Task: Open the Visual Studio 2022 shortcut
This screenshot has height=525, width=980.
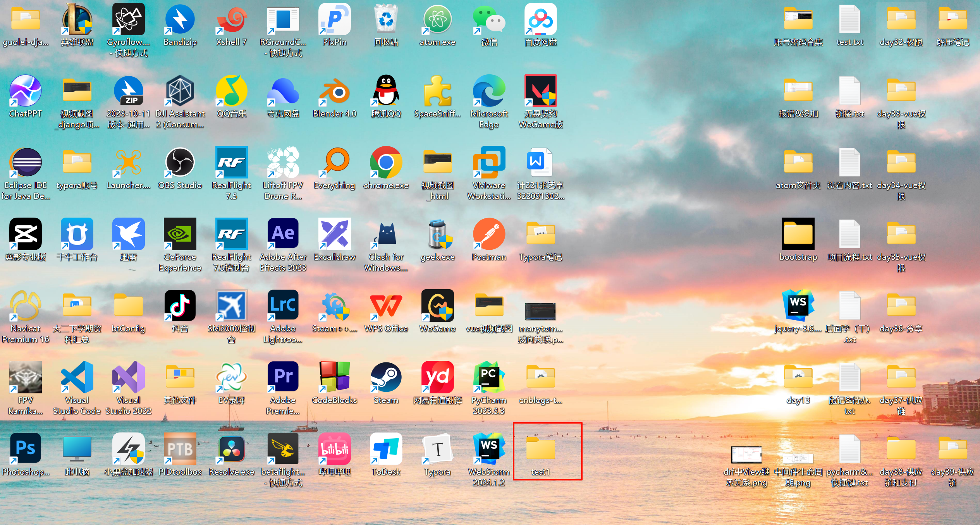Action: 129,377
